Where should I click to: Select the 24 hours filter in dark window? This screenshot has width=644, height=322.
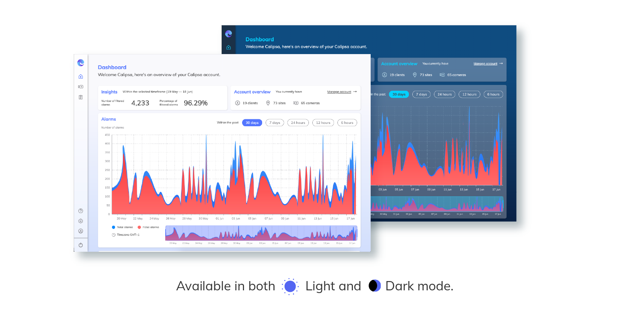pyautogui.click(x=445, y=94)
